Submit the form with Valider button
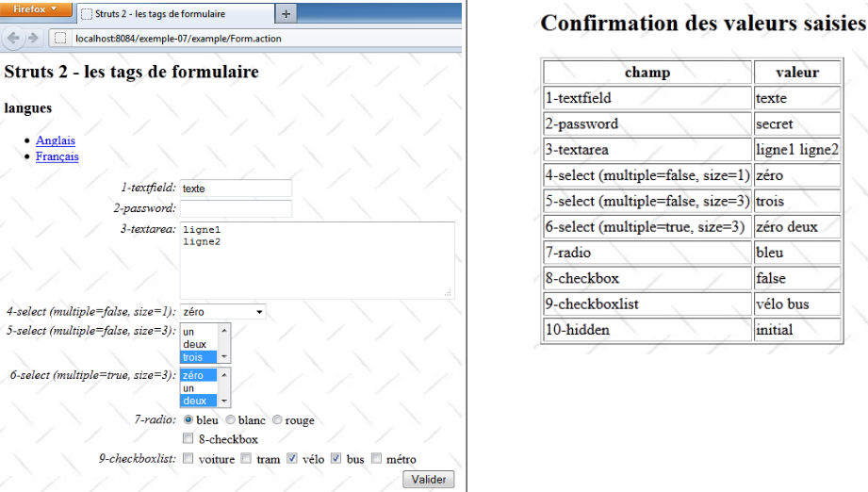This screenshot has width=868, height=492. (x=429, y=480)
